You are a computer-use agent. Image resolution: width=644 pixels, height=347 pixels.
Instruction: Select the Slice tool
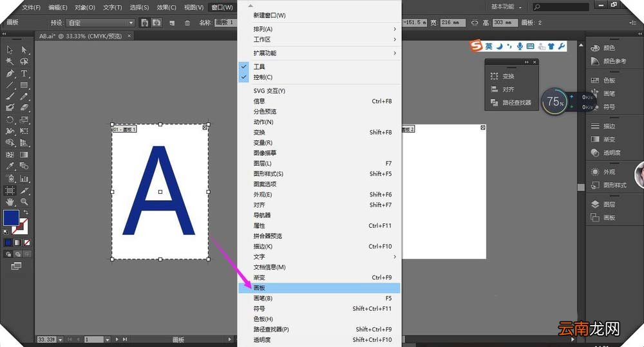point(24,191)
